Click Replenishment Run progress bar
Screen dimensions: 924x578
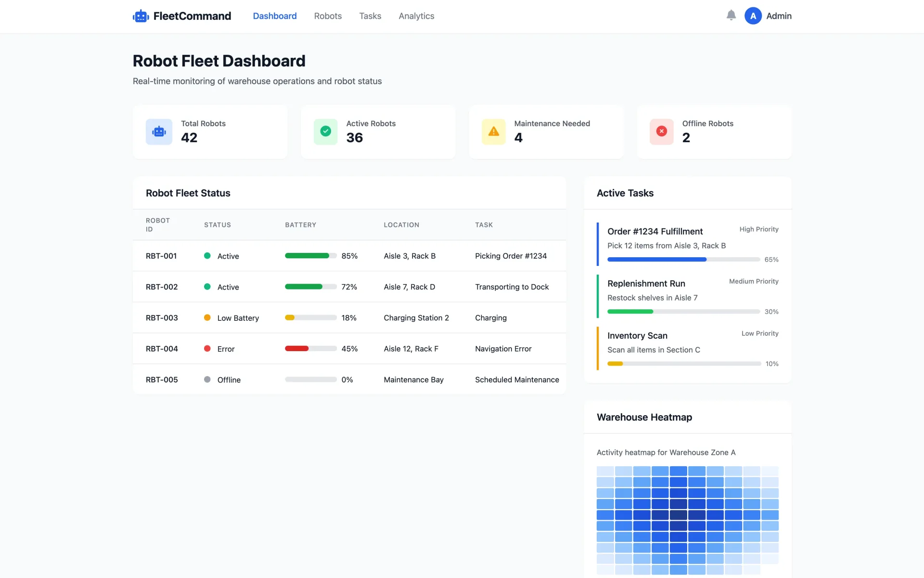[x=683, y=312]
